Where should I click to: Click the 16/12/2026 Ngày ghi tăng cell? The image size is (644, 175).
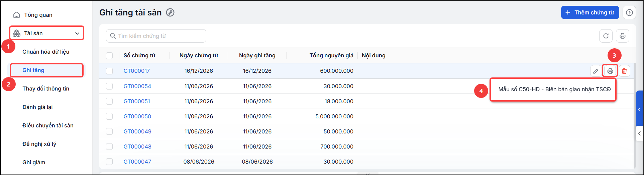click(257, 71)
